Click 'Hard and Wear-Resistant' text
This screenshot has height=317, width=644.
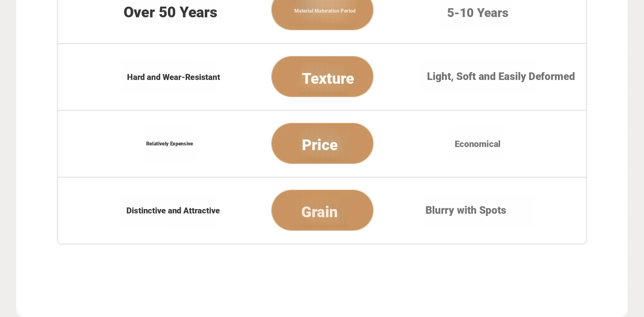[173, 77]
